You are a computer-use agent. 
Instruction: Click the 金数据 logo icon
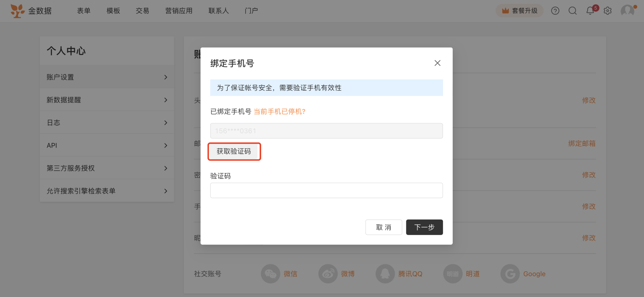[17, 11]
